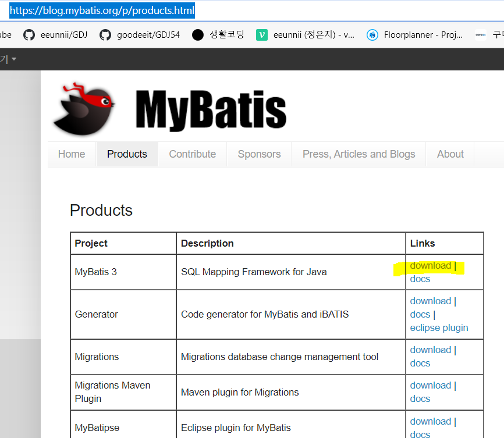Click the MyBatipse project cell
The image size is (504, 438).
pos(123,425)
